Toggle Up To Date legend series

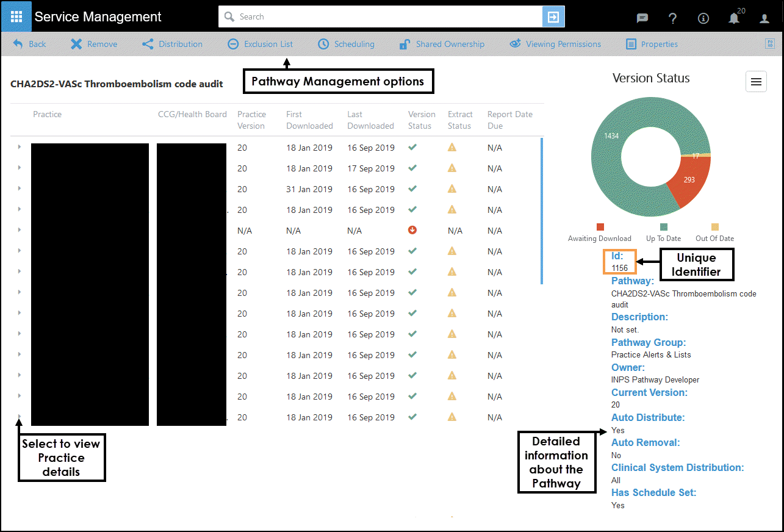tap(664, 232)
